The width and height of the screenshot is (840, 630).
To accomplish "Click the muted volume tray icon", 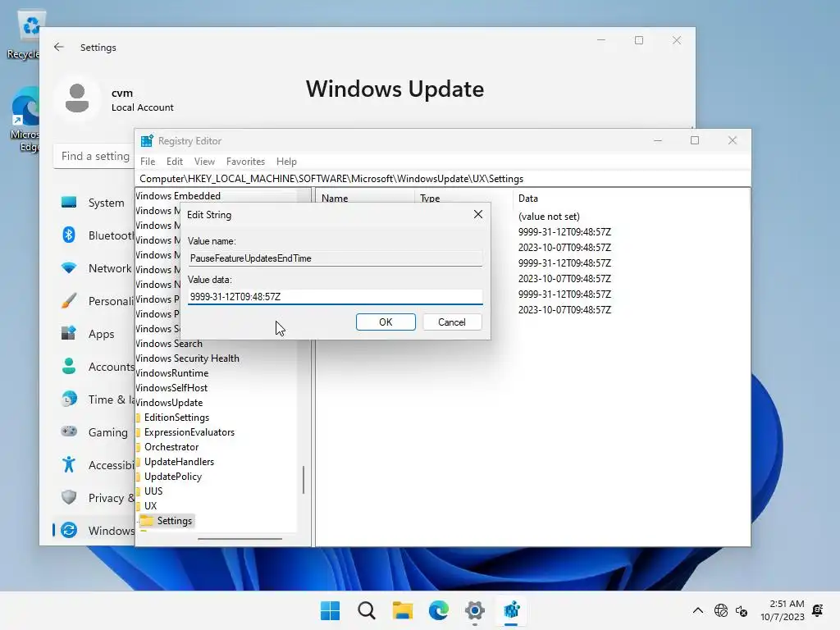I will pos(742,610).
